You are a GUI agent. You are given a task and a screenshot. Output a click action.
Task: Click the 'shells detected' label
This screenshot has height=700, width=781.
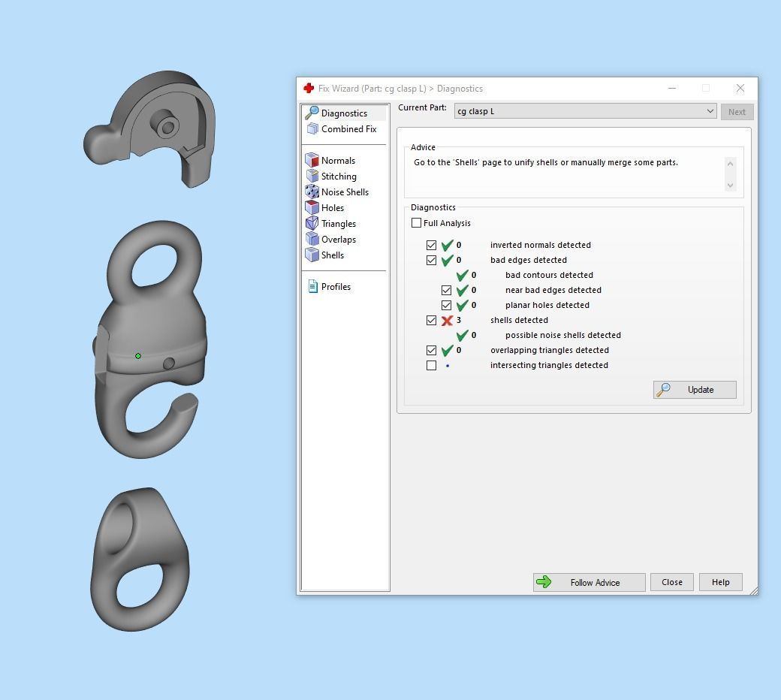(x=519, y=320)
